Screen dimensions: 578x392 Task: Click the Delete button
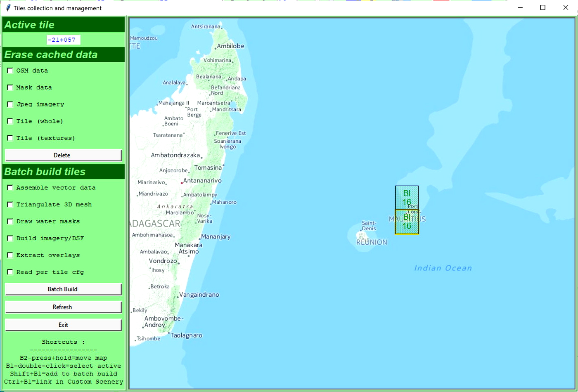tap(63, 155)
